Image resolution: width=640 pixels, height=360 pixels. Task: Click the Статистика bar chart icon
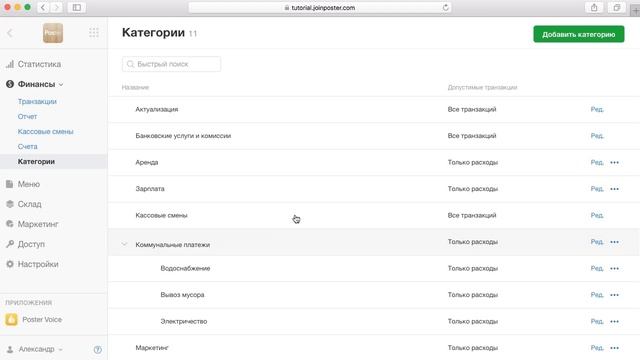[x=10, y=64]
